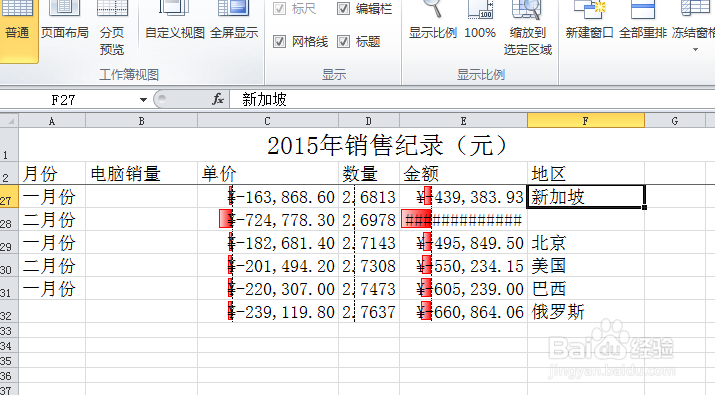Select cell 2.6813
Screen dimensions: 715x395
(369, 197)
